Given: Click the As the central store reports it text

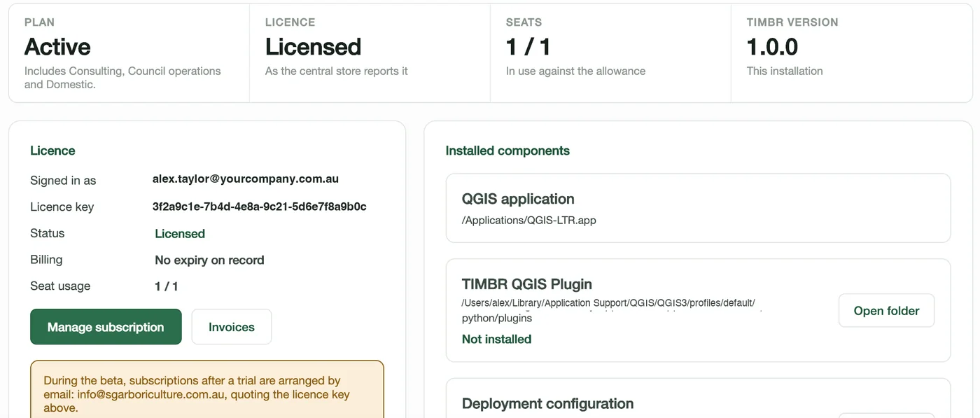Looking at the screenshot, I should (336, 71).
